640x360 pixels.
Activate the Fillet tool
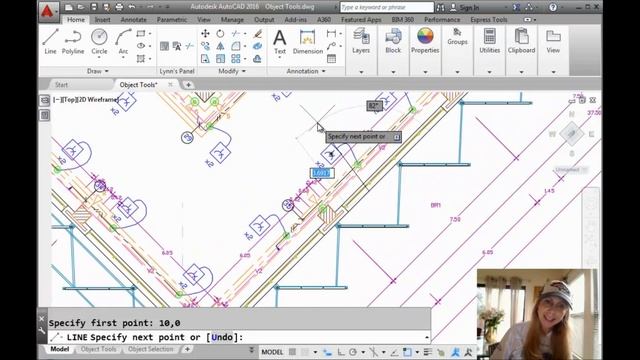[236, 46]
